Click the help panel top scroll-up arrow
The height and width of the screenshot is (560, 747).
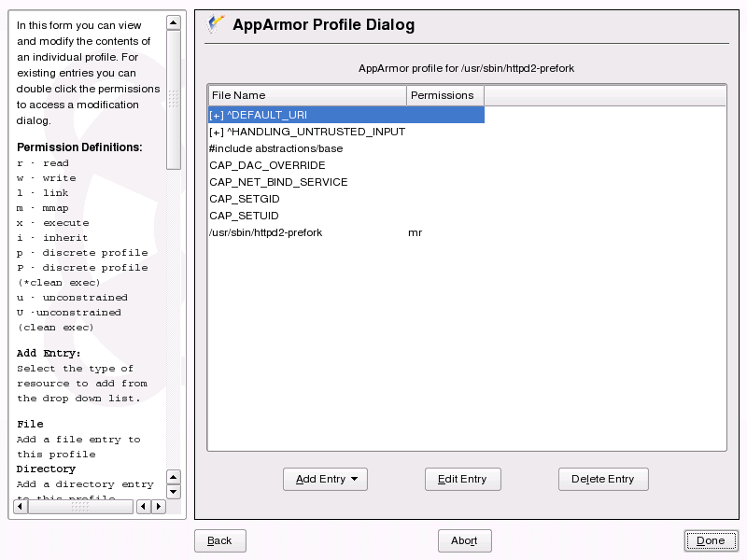pos(174,22)
